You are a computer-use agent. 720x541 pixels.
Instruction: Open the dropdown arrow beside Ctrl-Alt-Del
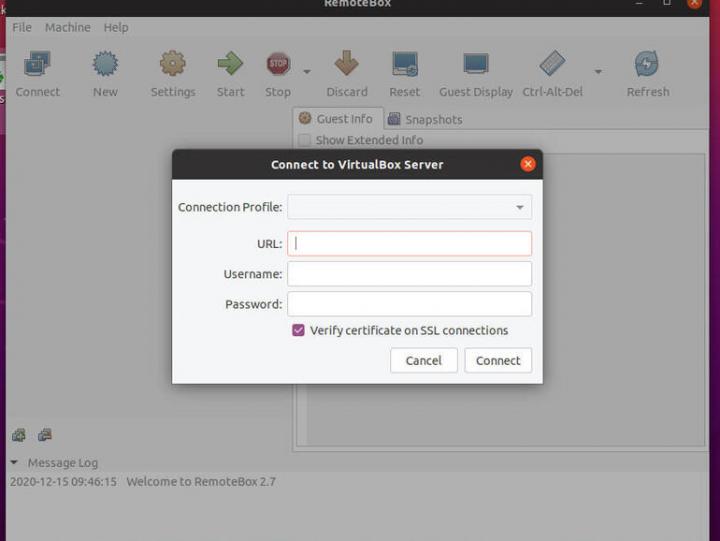598,72
